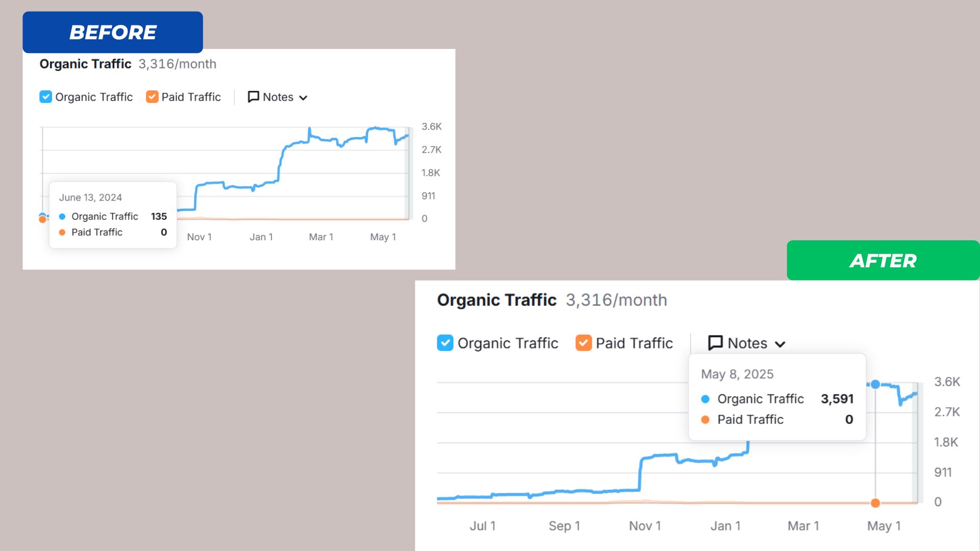Image resolution: width=980 pixels, height=551 pixels.
Task: Uncheck Organic Traffic in the Before chart
Action: click(45, 97)
